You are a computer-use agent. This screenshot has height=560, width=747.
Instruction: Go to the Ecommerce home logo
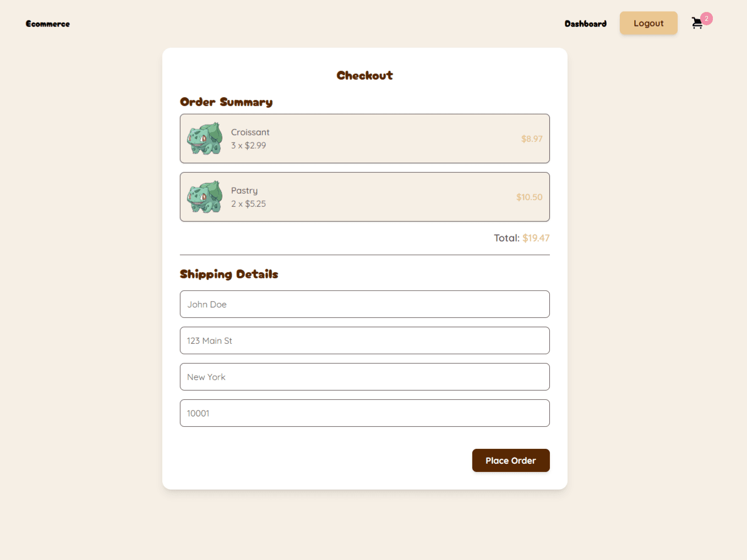pyautogui.click(x=48, y=24)
